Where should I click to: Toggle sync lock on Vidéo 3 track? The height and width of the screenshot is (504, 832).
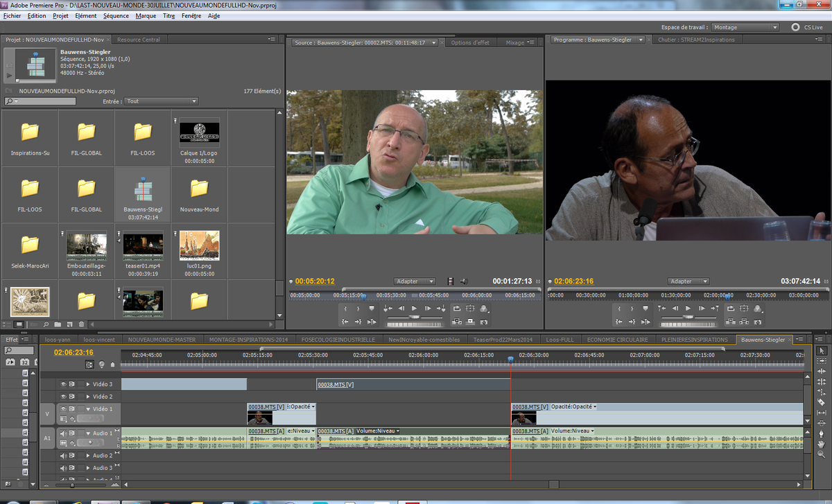click(71, 384)
